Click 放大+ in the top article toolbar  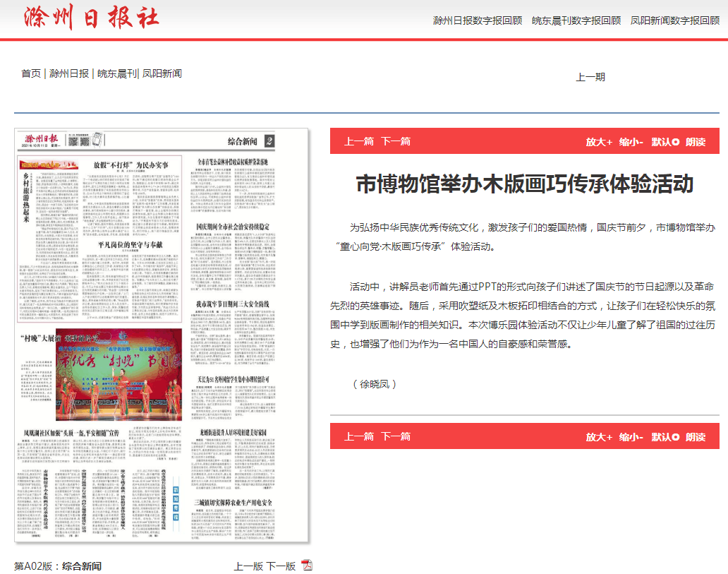point(599,141)
